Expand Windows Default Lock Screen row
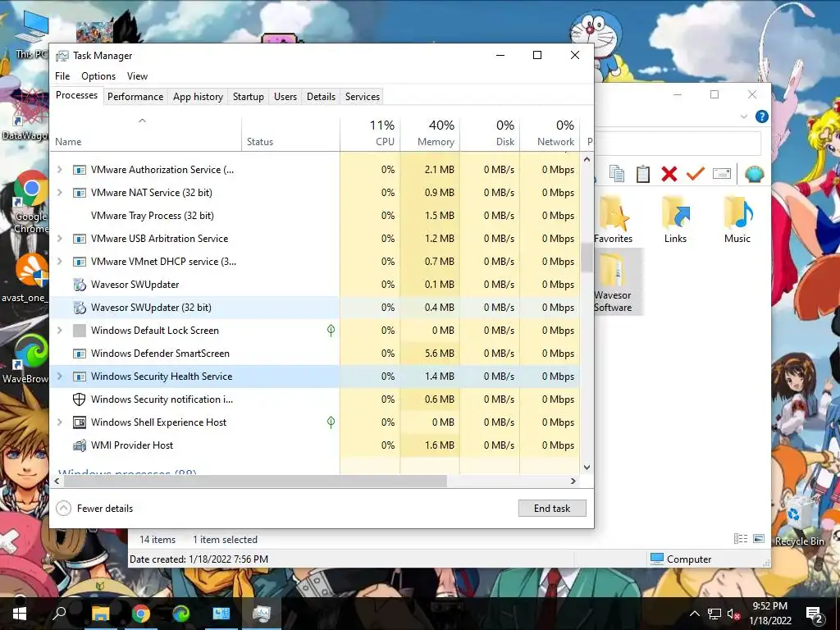840x630 pixels. 59,330
